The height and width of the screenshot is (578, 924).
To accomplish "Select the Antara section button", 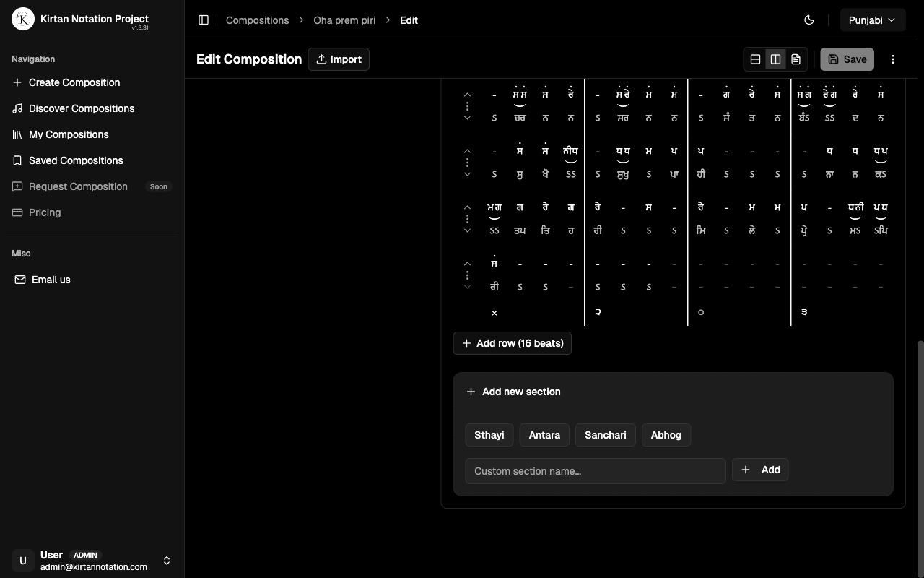I will (x=544, y=435).
